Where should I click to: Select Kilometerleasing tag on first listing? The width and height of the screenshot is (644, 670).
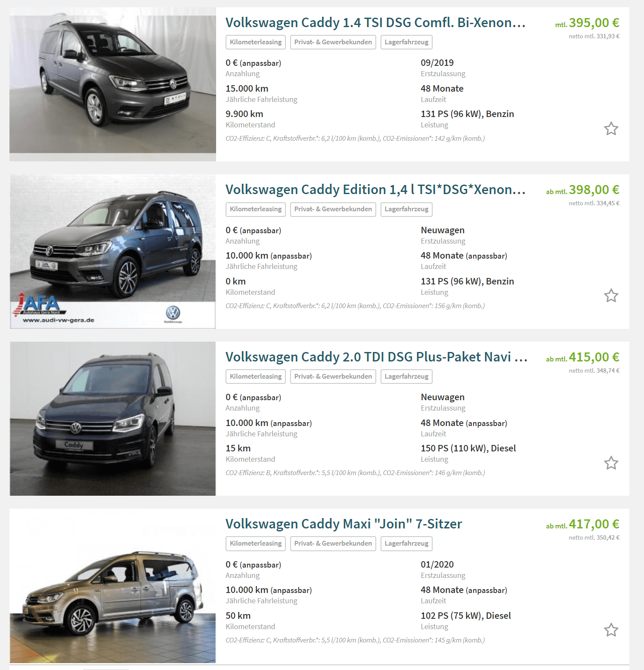pyautogui.click(x=256, y=42)
